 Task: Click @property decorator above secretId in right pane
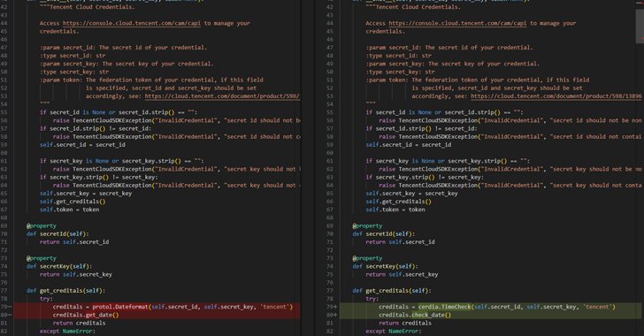click(x=367, y=226)
